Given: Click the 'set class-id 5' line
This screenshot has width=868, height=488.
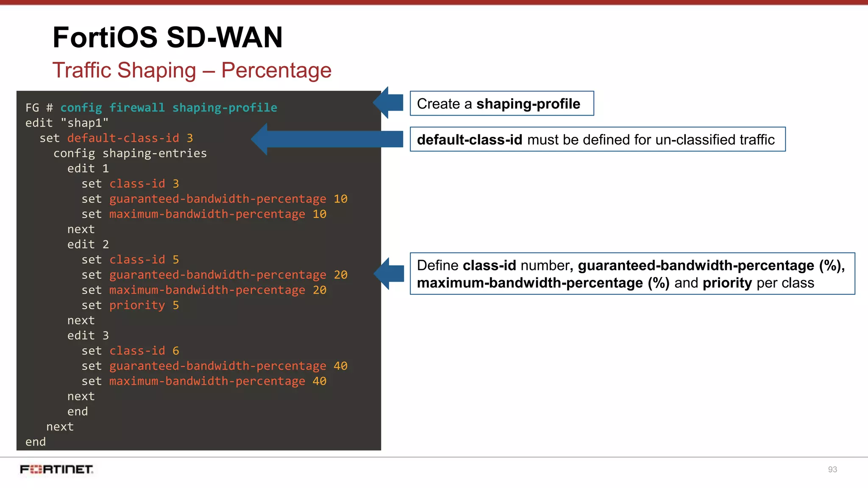Looking at the screenshot, I should coord(130,260).
